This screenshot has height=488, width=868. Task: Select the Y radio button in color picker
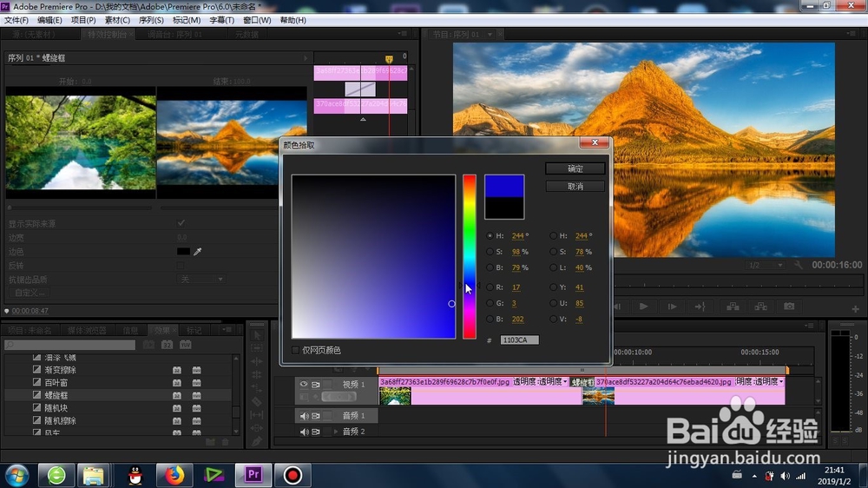pos(553,287)
